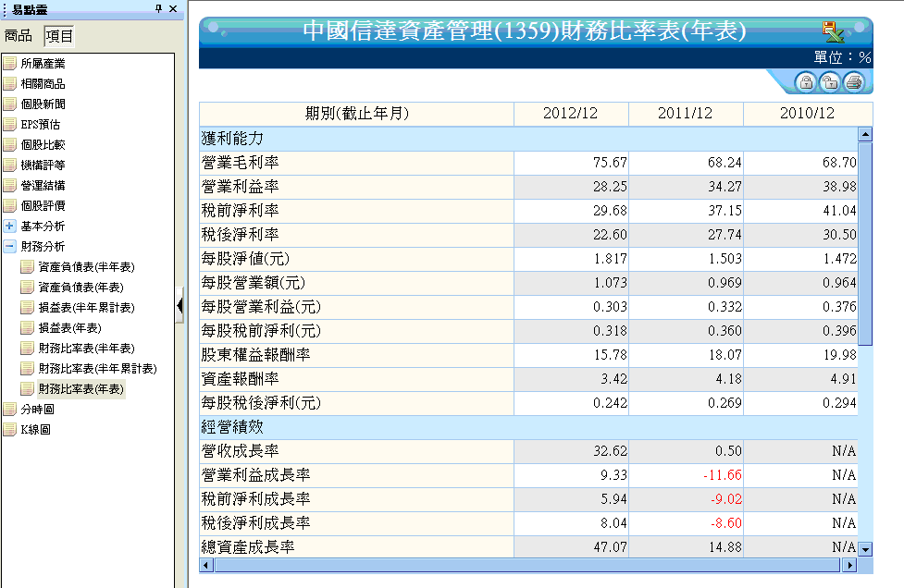
Task: Click document icon beside 所屬產業
Action: 10,64
